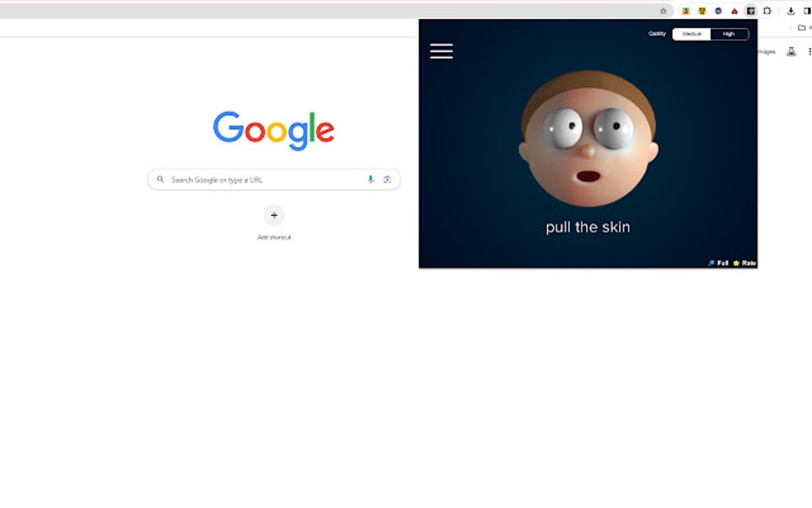Click inside the Google search bar
The width and height of the screenshot is (812, 508).
pos(263,179)
